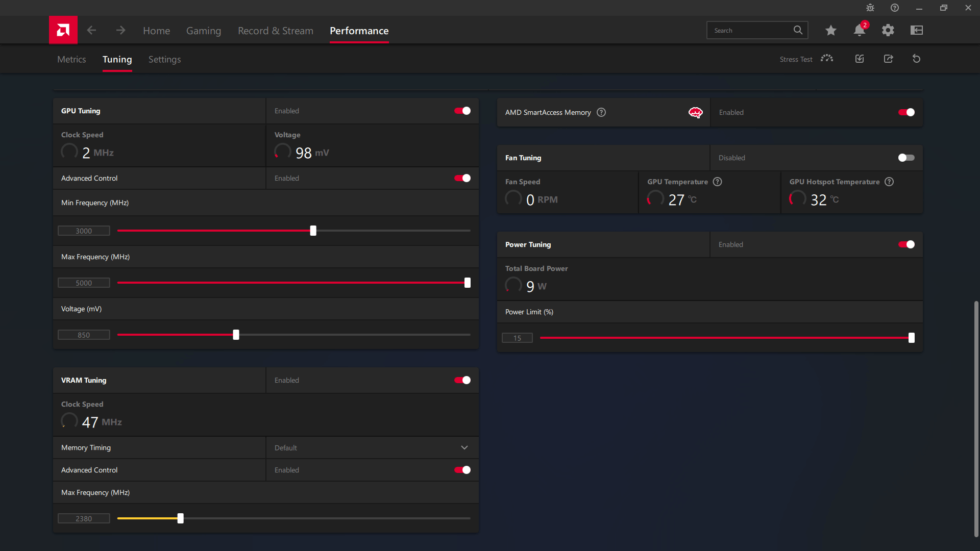Image resolution: width=980 pixels, height=551 pixels.
Task: Click the '27 °C' GPU temperature reading
Action: click(682, 199)
